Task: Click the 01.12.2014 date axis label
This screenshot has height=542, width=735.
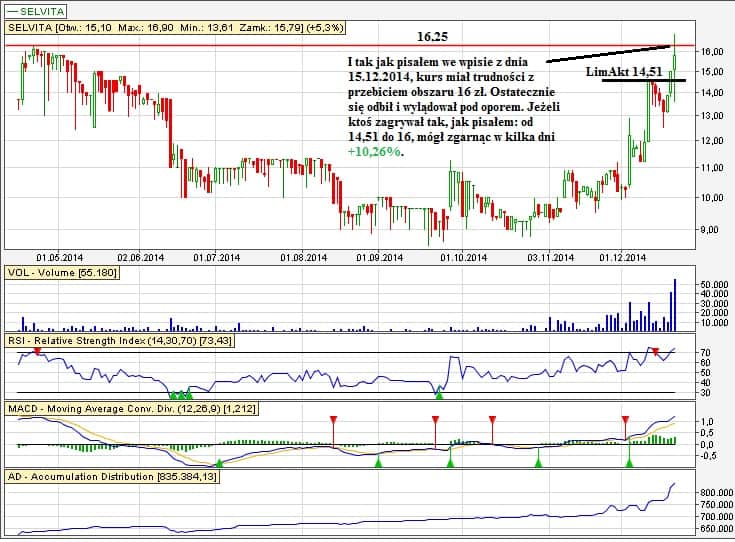Action: [619, 257]
